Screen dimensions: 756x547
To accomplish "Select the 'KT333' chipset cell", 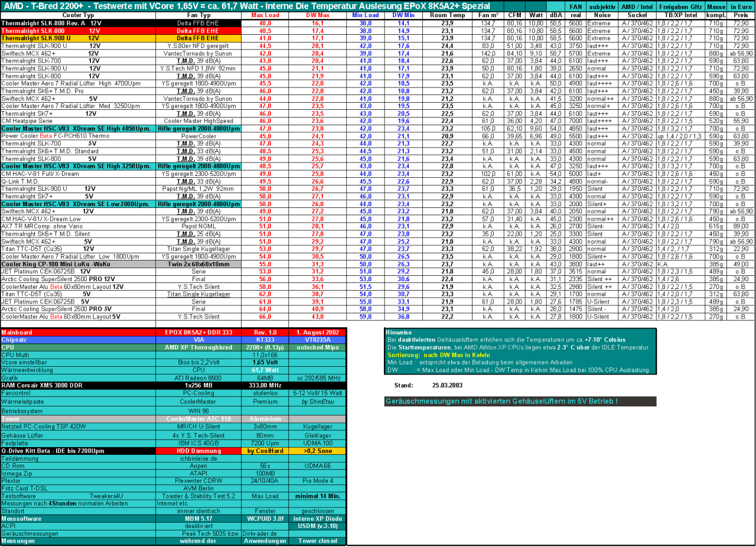I will coord(265,340).
